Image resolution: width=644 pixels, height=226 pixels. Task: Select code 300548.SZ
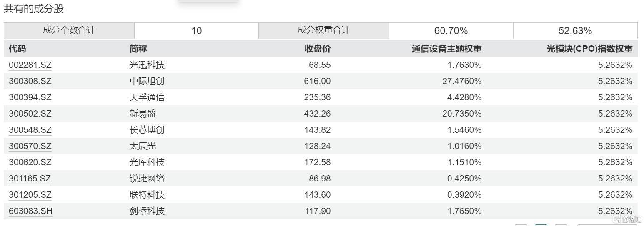coord(30,130)
